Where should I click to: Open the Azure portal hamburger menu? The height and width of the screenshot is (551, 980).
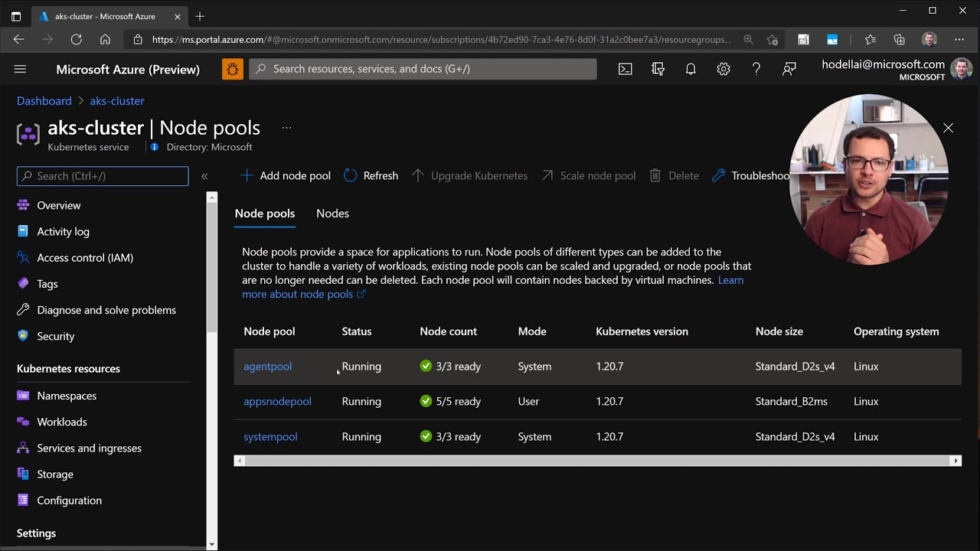tap(20, 69)
